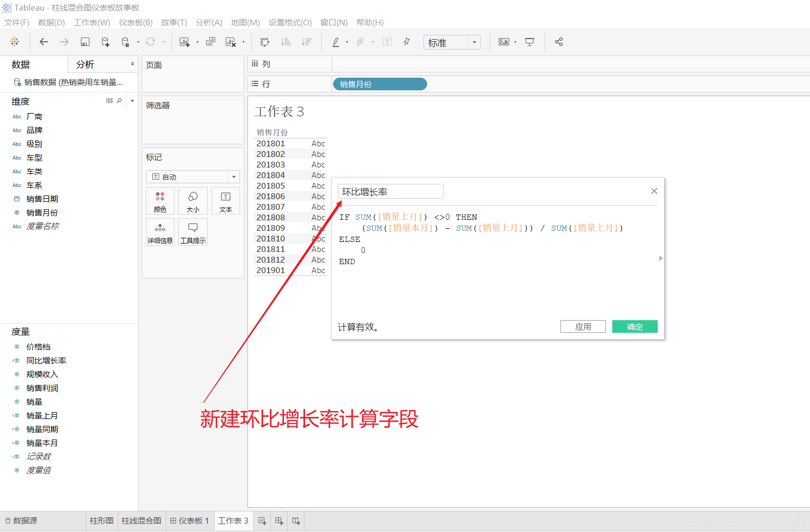810x532 pixels.
Task: Click the Text marks card button
Action: [226, 201]
